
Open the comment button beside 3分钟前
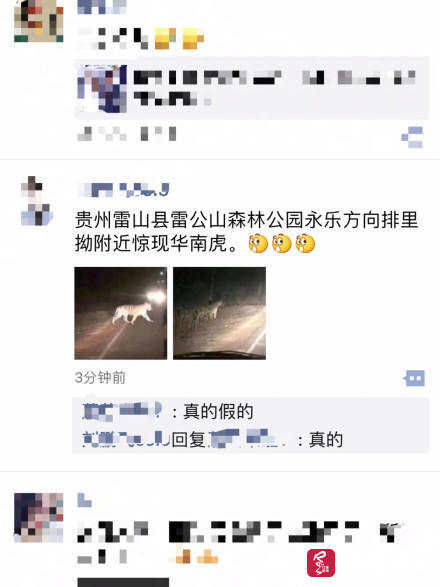click(415, 378)
